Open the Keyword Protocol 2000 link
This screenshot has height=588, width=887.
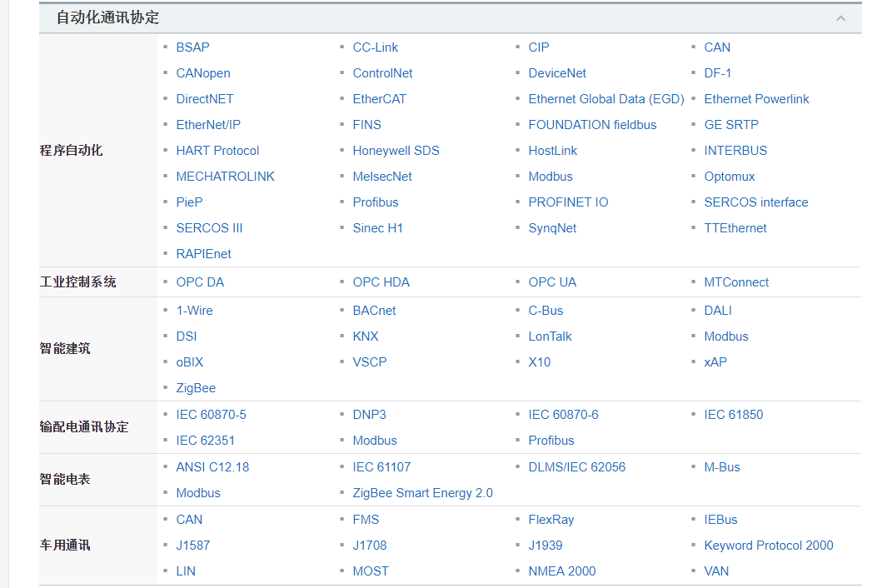point(768,546)
